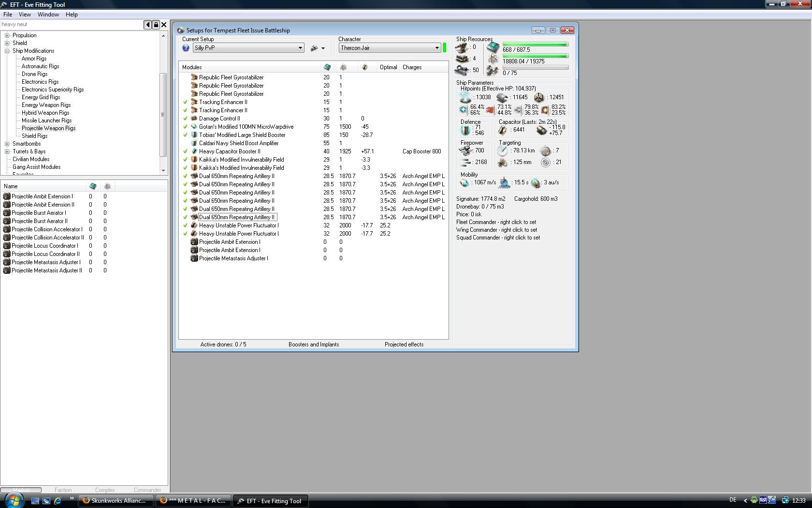Screen dimensions: 812x508
Task: Click the blue help question-mark icon
Action: [x=186, y=48]
